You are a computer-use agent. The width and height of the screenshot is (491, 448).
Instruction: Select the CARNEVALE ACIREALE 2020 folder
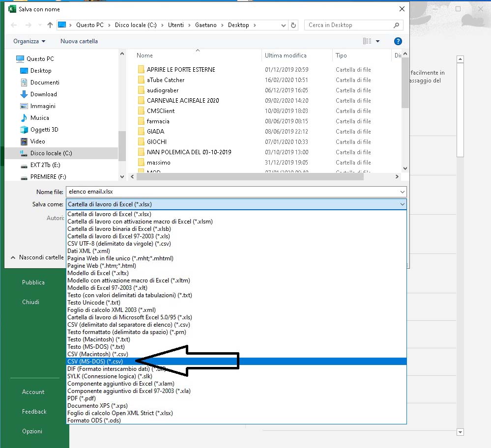point(183,101)
